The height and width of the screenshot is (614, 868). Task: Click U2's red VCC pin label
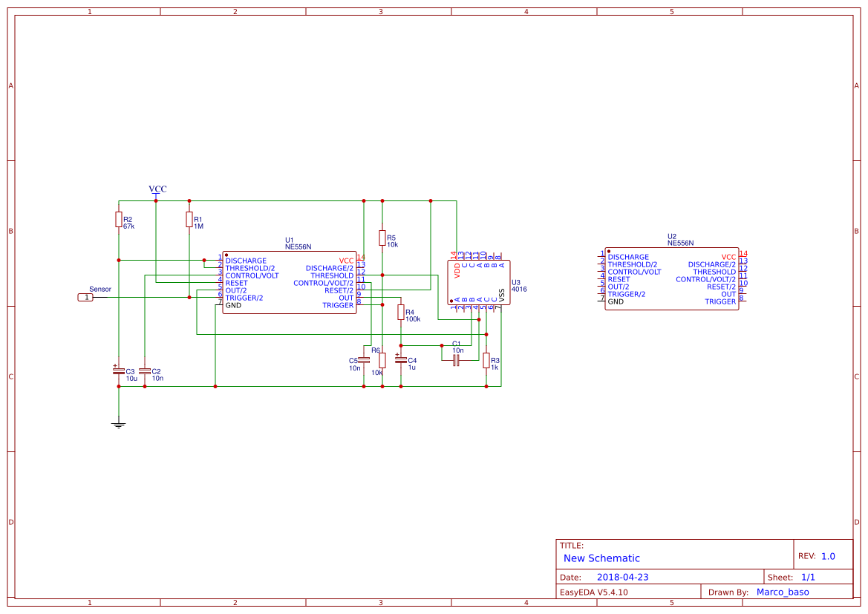pos(728,257)
